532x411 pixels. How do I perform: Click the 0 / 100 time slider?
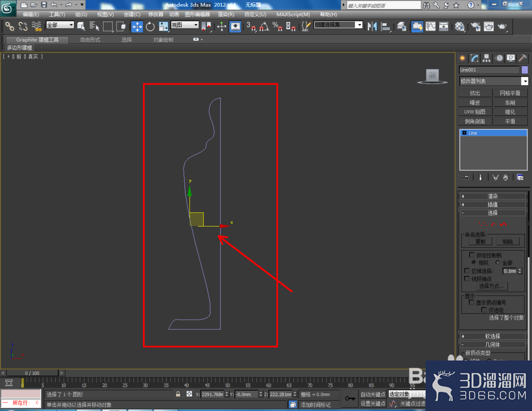coord(32,373)
